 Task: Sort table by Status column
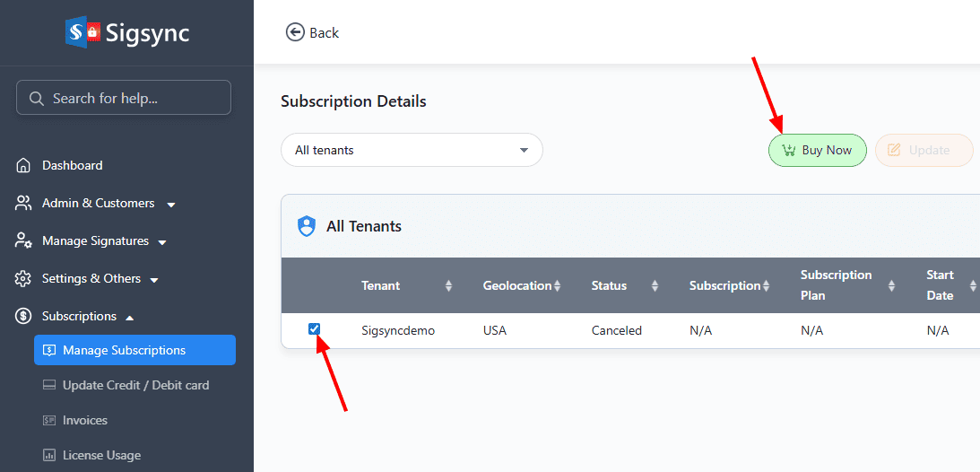coord(655,285)
